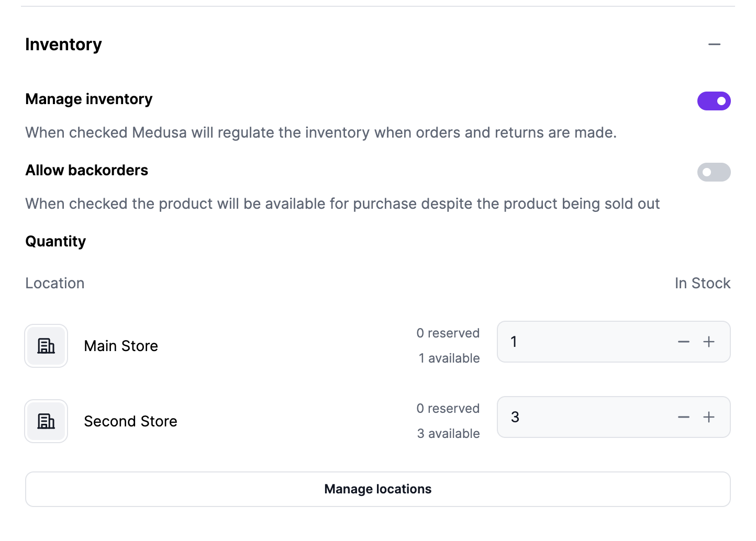Click the plus icon for Main Store quantity

pos(709,342)
